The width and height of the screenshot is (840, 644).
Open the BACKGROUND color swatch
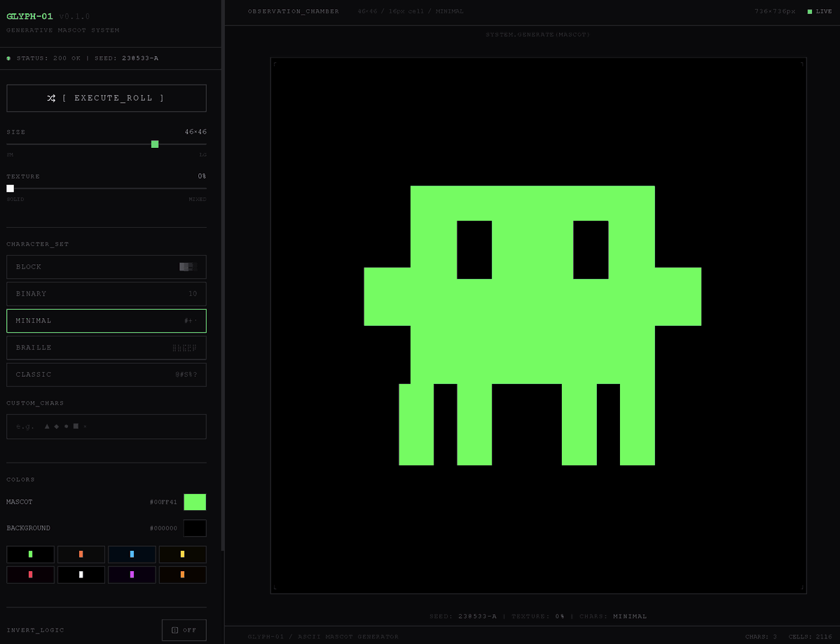click(x=195, y=528)
